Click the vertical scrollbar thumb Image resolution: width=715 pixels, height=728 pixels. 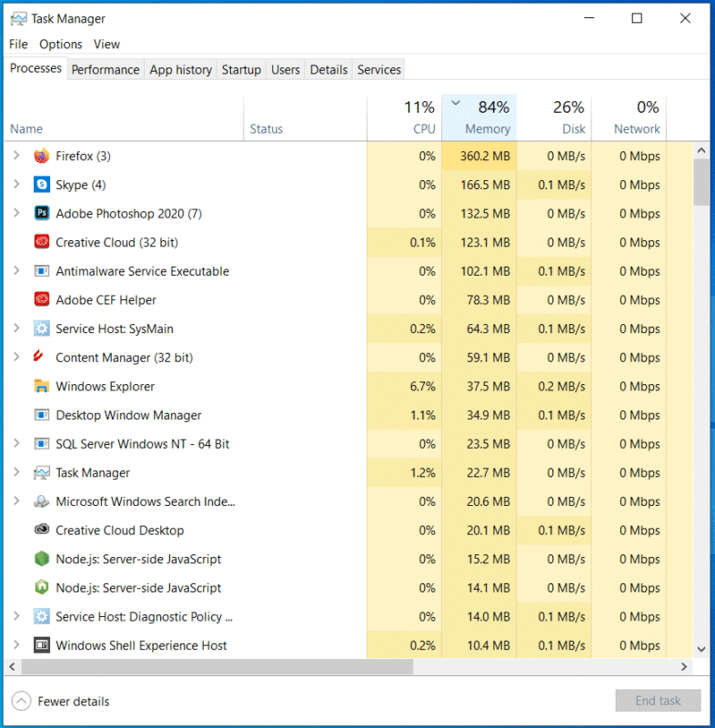701,182
